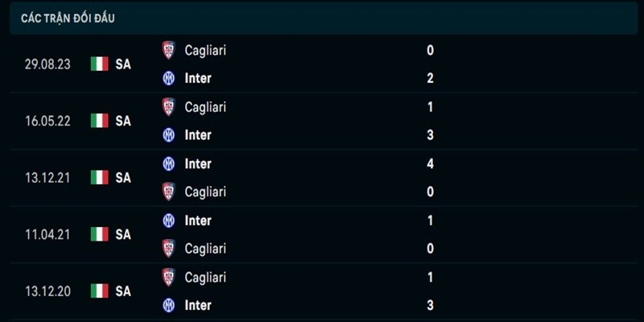Open Cagliari team name in 29.08.23 match

[205, 50]
